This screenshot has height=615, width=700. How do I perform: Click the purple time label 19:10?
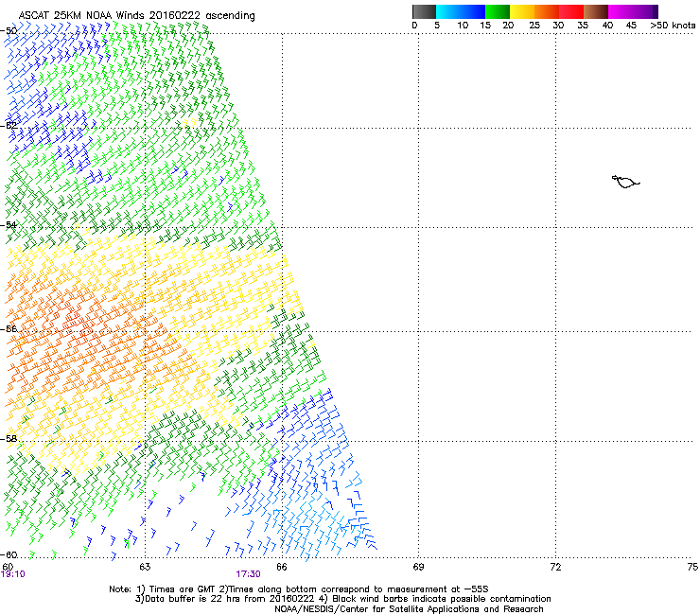pos(13,574)
